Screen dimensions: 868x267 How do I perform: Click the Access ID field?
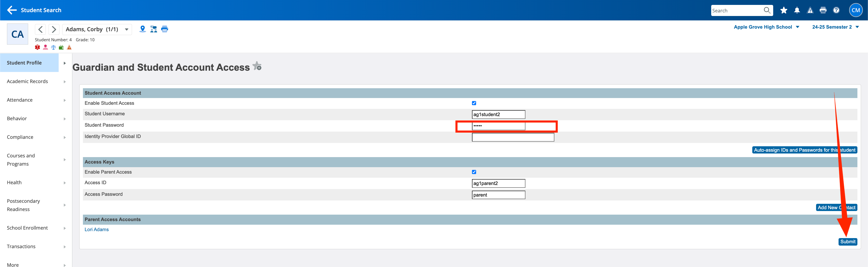tap(498, 183)
